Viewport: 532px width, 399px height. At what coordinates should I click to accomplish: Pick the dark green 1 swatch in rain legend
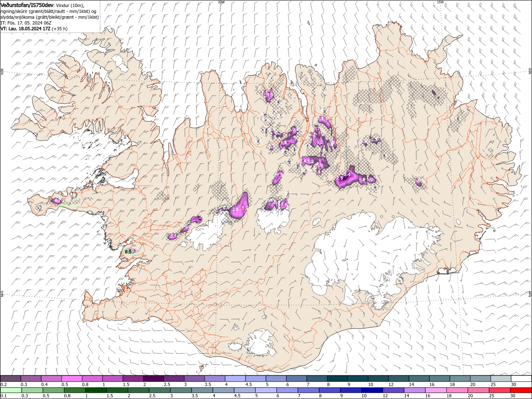(96, 390)
